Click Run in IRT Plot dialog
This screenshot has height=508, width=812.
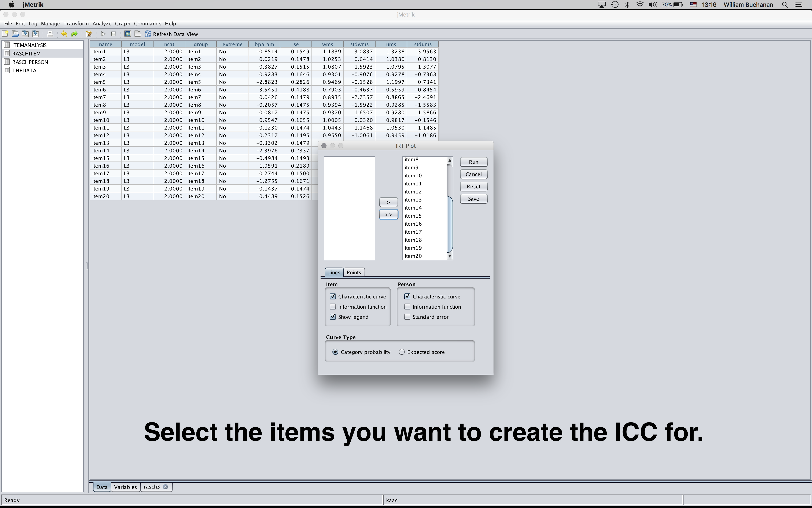tap(473, 162)
